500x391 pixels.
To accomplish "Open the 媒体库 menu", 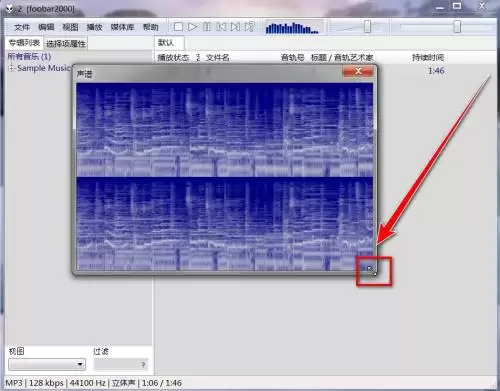I will (x=122, y=27).
